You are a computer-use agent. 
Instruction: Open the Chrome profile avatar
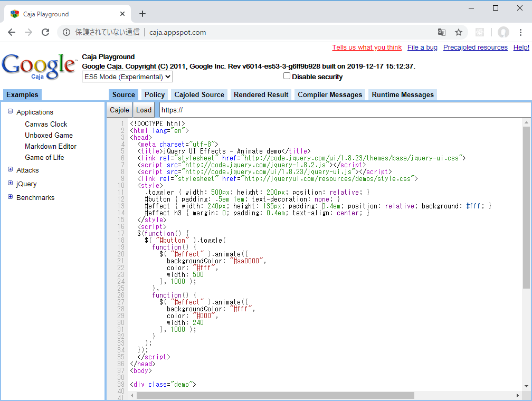click(503, 32)
